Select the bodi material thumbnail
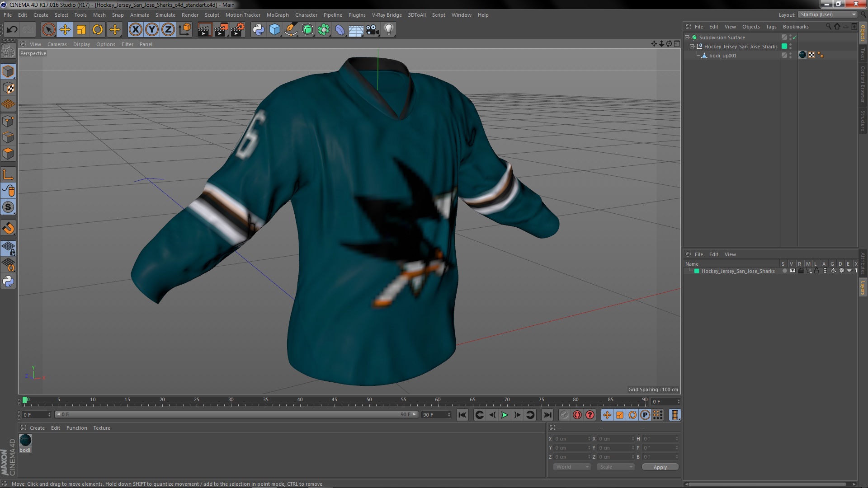This screenshot has height=488, width=868. click(25, 440)
